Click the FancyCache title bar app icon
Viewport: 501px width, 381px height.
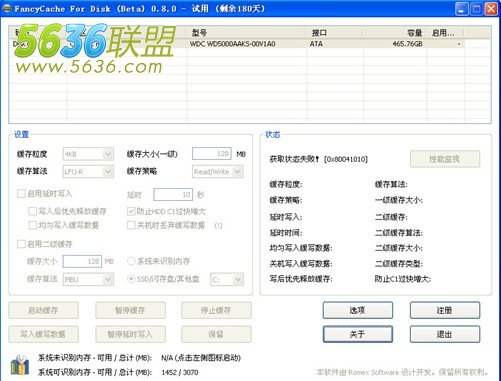pos(7,8)
